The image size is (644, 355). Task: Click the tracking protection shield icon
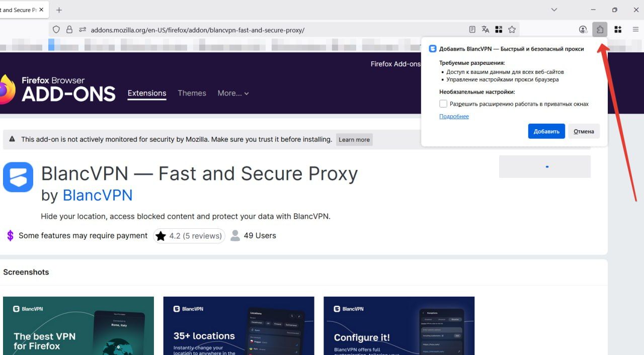click(x=56, y=30)
